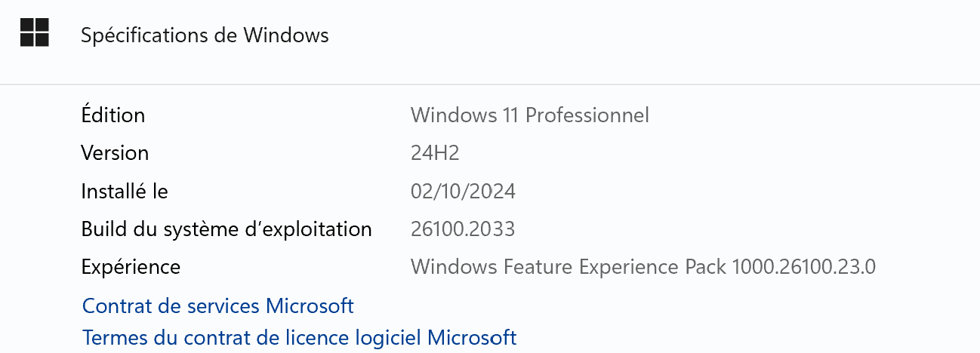Select the Windows 11 Professionnel text
The height and width of the screenshot is (353, 980).
click(530, 115)
